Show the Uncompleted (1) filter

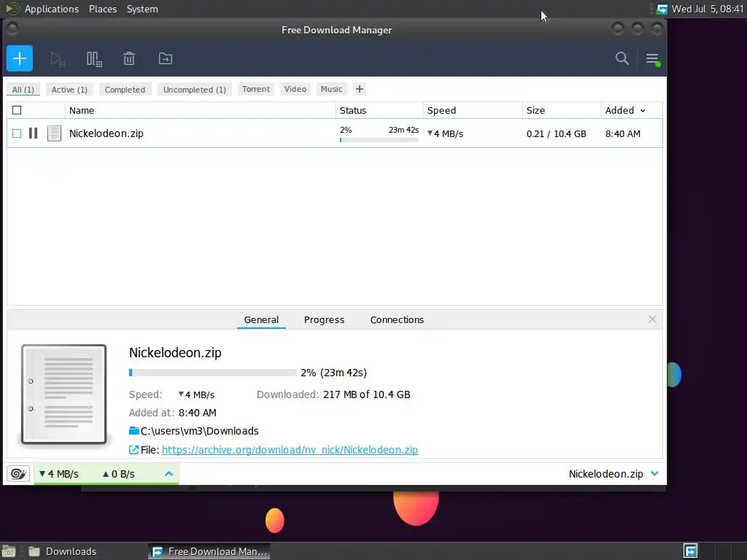click(x=194, y=90)
